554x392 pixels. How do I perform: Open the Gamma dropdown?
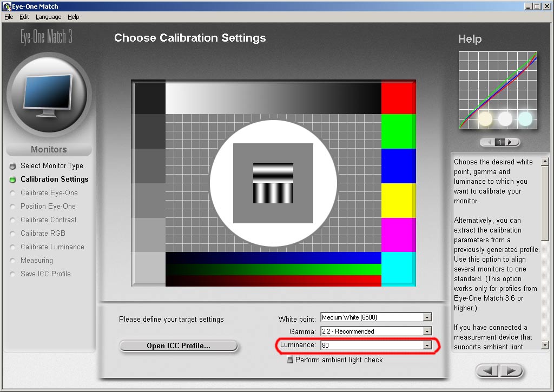(x=427, y=331)
